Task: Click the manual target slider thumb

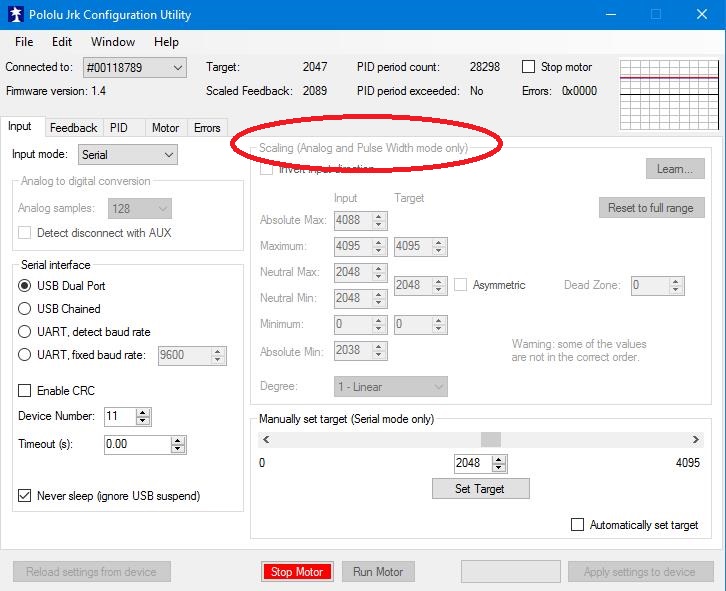Action: [491, 440]
